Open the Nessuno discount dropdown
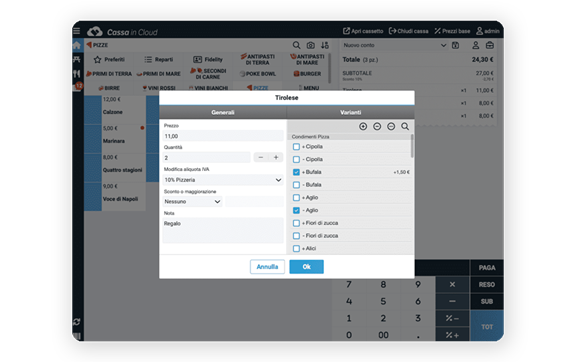 [x=192, y=201]
